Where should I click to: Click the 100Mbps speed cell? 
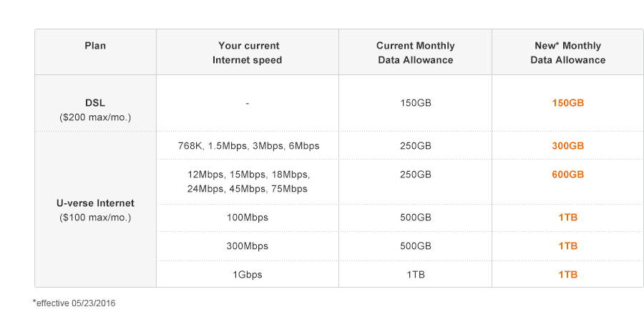[x=247, y=218]
